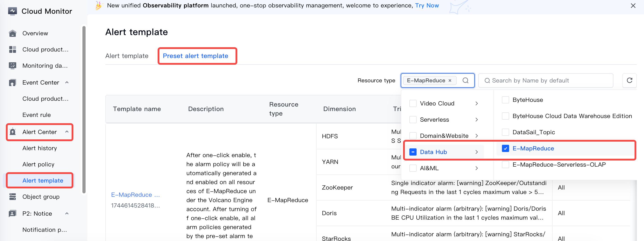Collapse the Alert Center section chevron

(67, 132)
